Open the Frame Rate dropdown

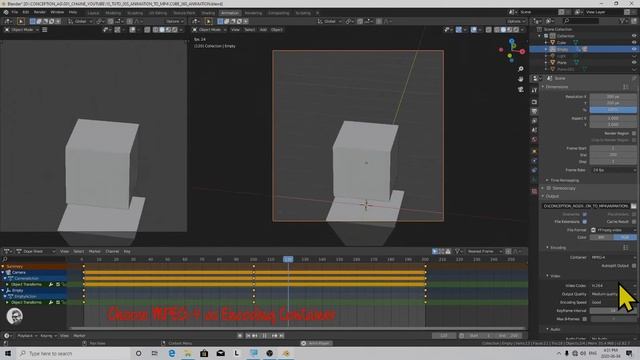(x=613, y=170)
